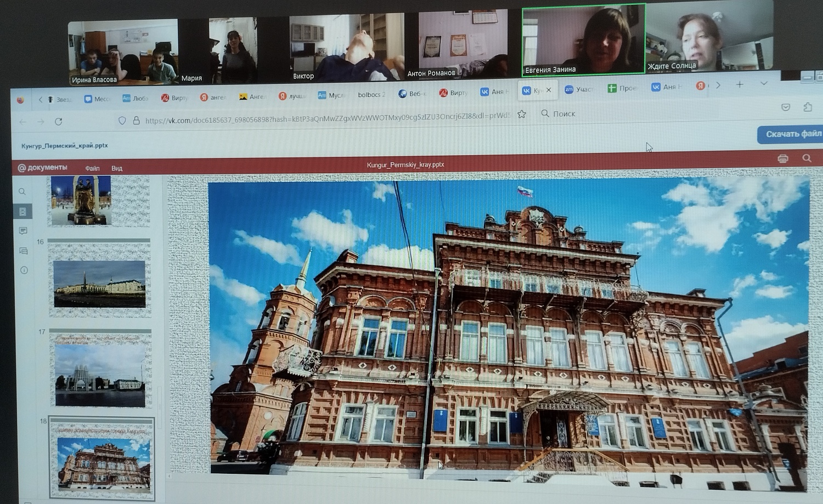
Task: Switch to the 'bolbocs 2' tab
Action: [x=371, y=94]
